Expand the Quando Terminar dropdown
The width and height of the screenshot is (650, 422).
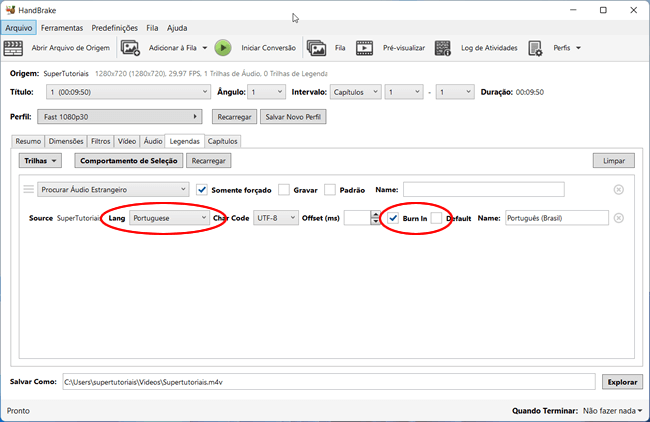(612, 410)
